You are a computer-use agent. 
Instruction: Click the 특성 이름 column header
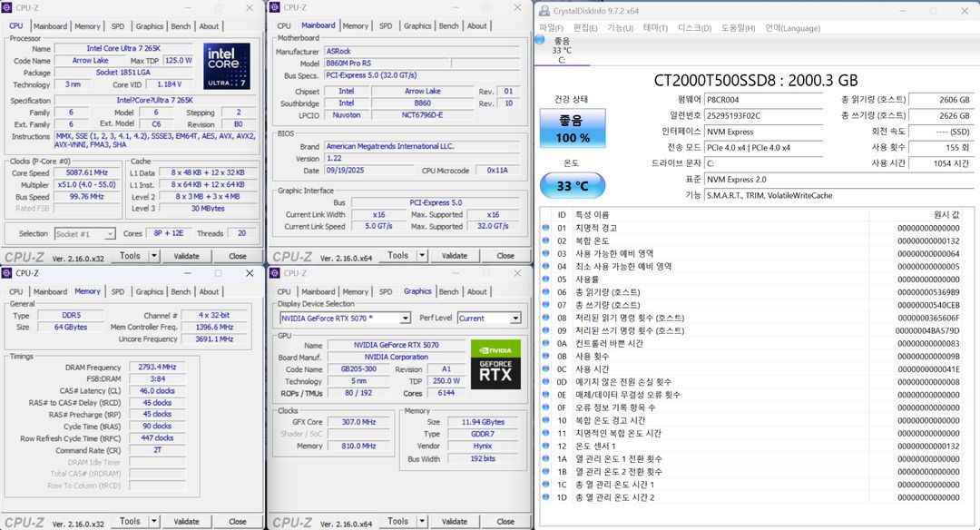720,214
